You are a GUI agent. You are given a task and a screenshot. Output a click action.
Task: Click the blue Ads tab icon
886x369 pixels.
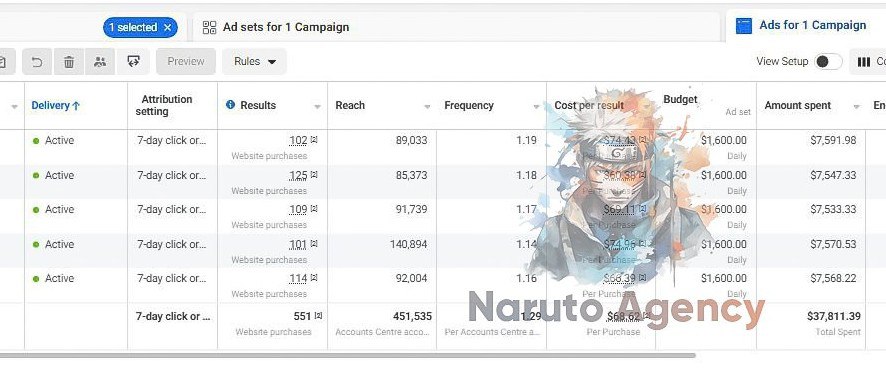[744, 25]
